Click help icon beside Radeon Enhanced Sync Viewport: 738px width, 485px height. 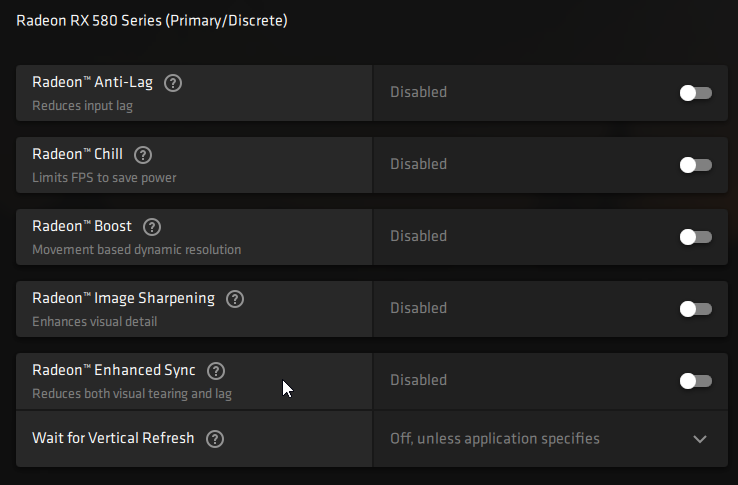[215, 371]
